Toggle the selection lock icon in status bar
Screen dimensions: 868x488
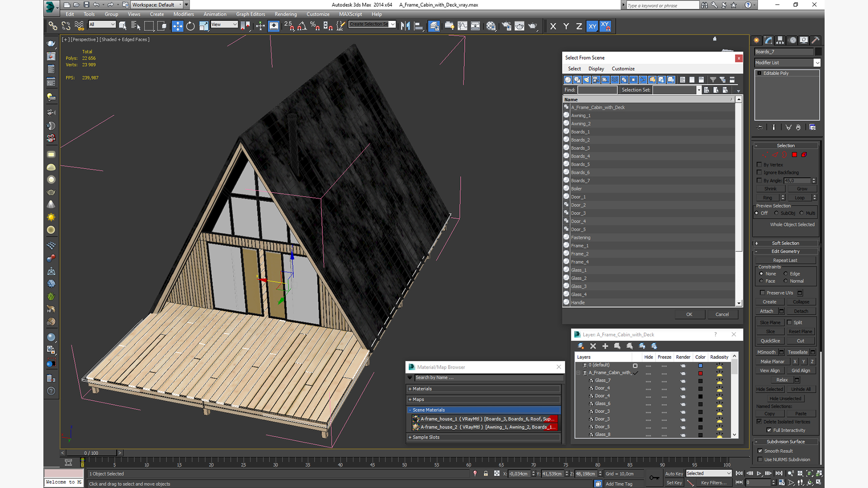tap(486, 474)
